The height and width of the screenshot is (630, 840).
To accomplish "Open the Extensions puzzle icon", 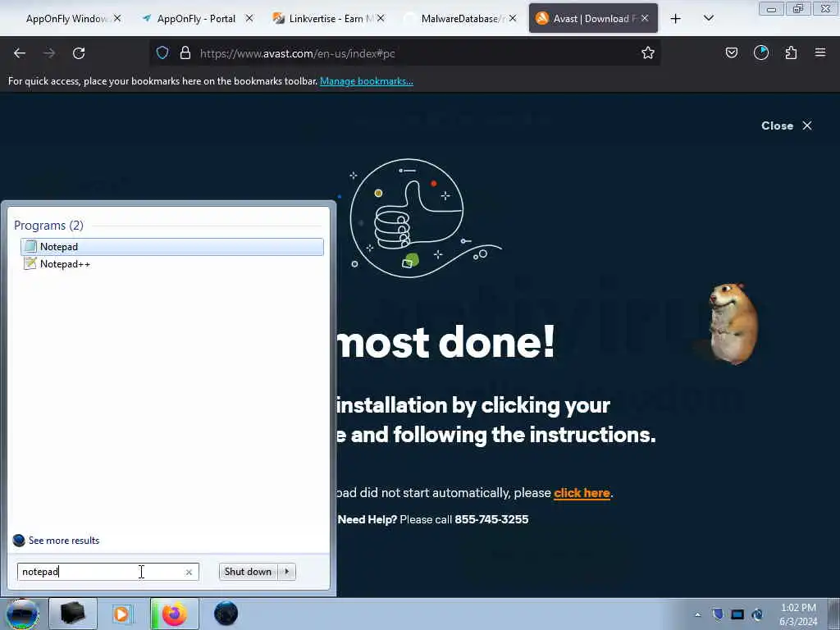I will point(791,53).
